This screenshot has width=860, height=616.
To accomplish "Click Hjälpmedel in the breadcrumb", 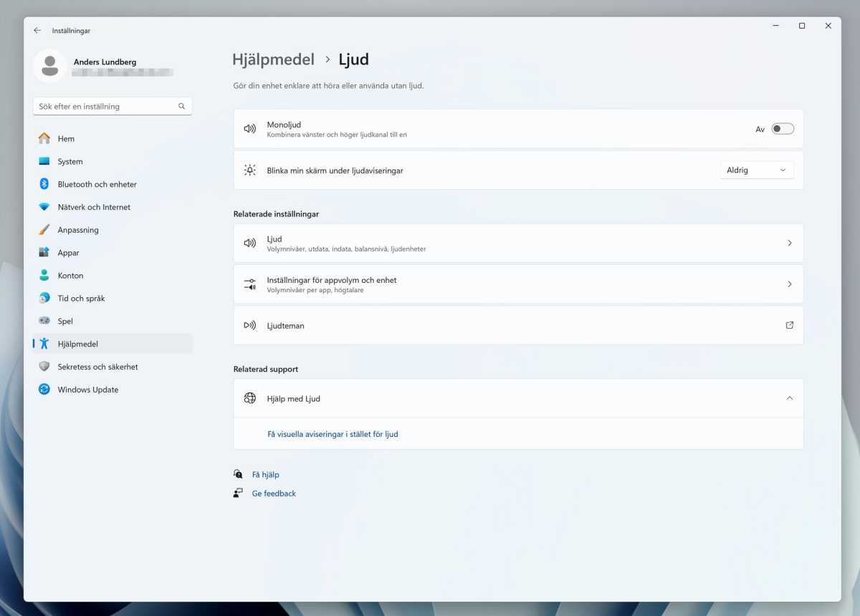I will coord(273,59).
